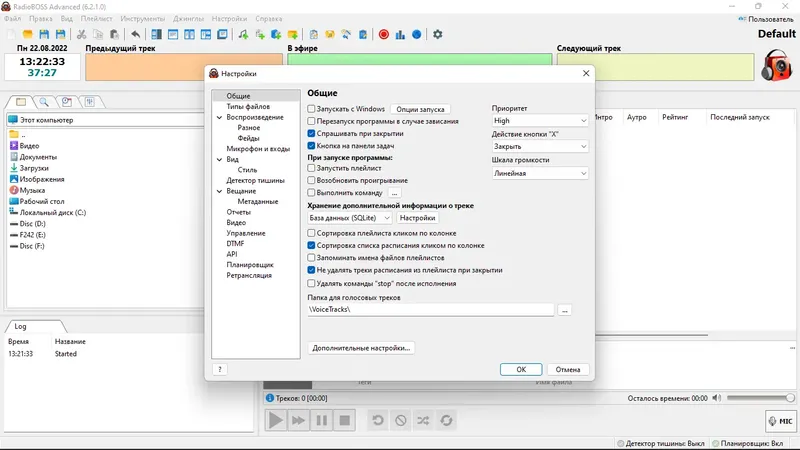Image resolution: width=800 pixels, height=450 pixels.
Task: Click the 'Отмена' button
Action: click(x=568, y=369)
